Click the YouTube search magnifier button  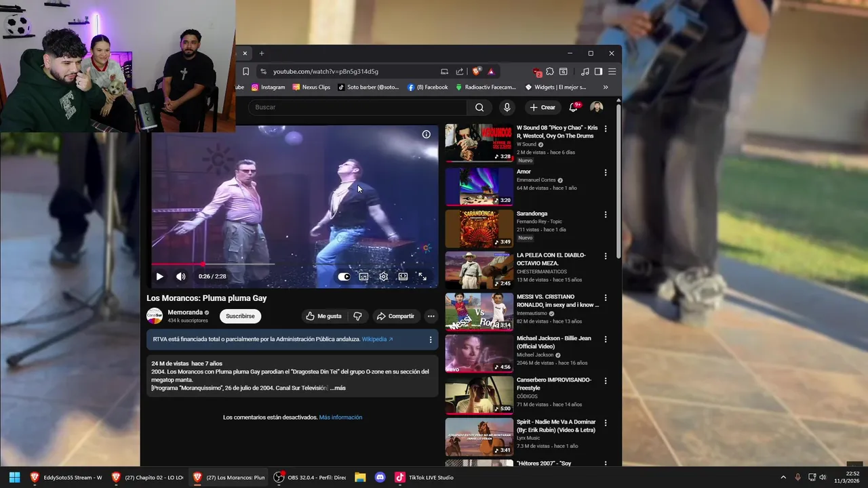coord(479,107)
